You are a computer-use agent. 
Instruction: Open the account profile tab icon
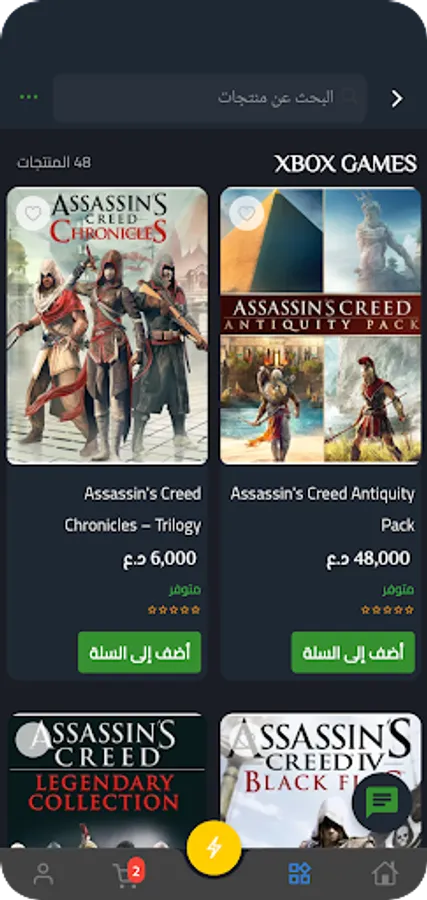(42, 874)
